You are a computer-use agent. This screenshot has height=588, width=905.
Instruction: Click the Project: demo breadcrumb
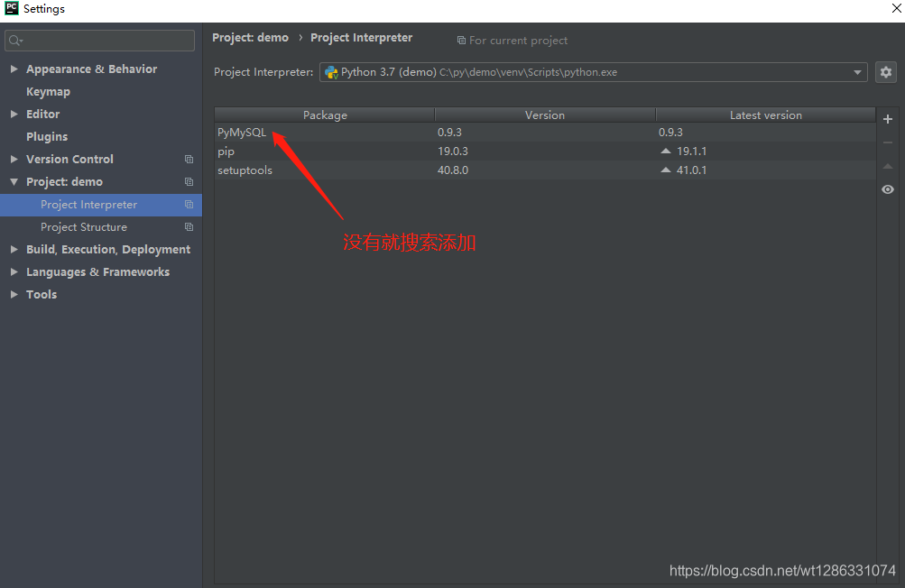(251, 38)
